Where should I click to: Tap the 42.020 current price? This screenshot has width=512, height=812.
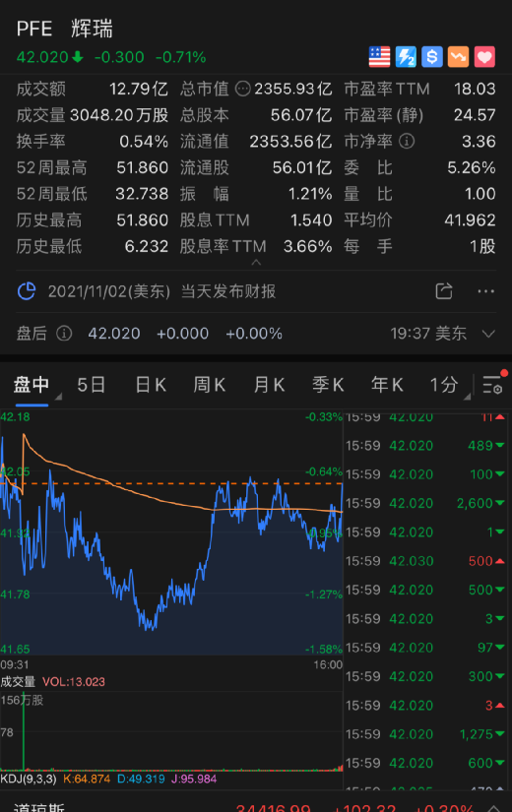(42, 57)
